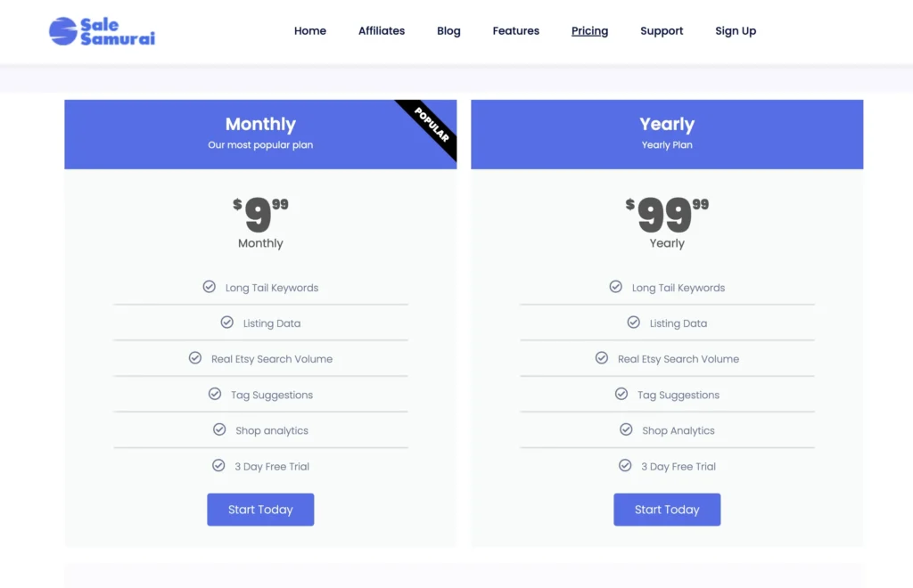
Task: Click the Yearly plan blue header
Action: click(667, 134)
